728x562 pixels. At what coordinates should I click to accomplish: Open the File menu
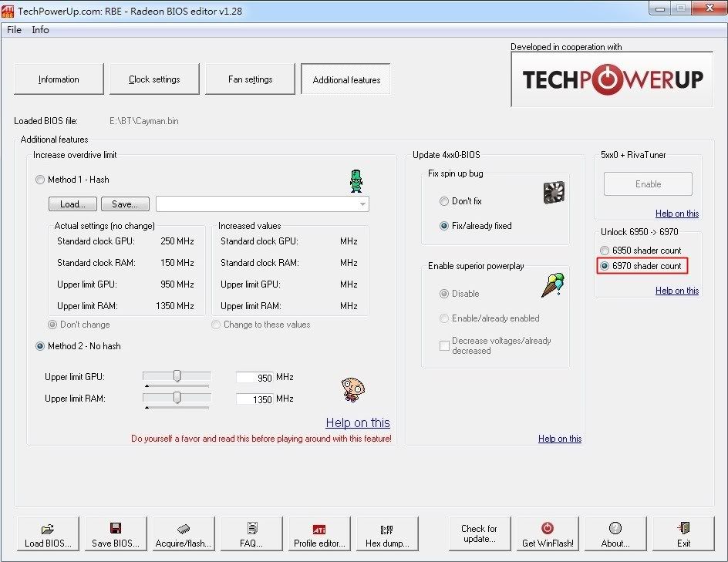coord(14,30)
